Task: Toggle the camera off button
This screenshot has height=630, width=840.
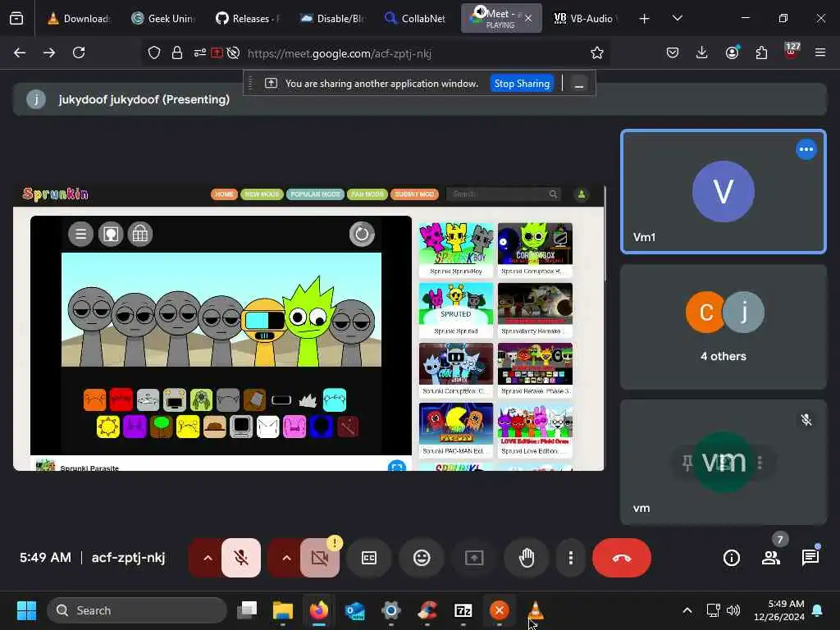Action: pyautogui.click(x=320, y=558)
